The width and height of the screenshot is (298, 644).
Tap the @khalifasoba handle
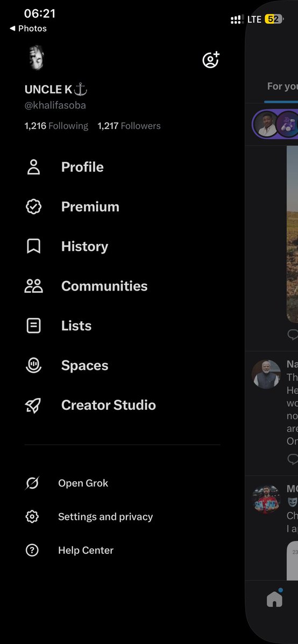55,105
